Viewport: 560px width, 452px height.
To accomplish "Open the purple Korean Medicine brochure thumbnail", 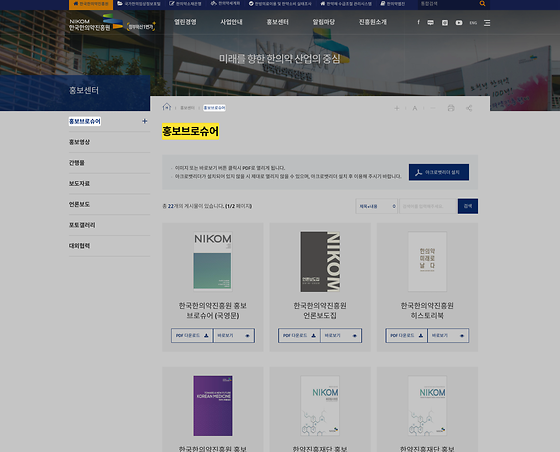I will point(213,406).
